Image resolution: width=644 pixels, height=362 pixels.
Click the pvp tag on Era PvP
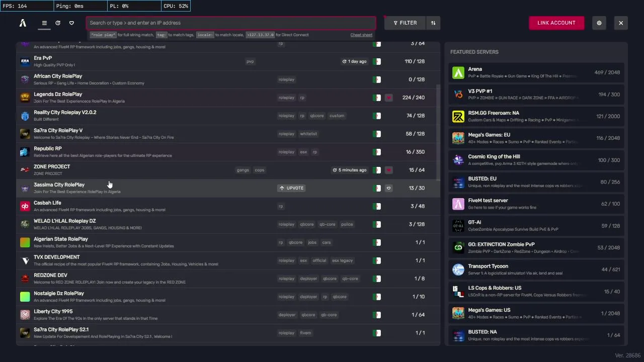click(250, 61)
